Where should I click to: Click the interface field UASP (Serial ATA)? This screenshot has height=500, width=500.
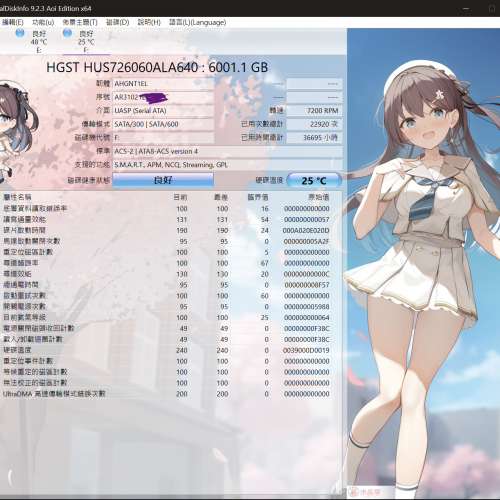[163, 111]
